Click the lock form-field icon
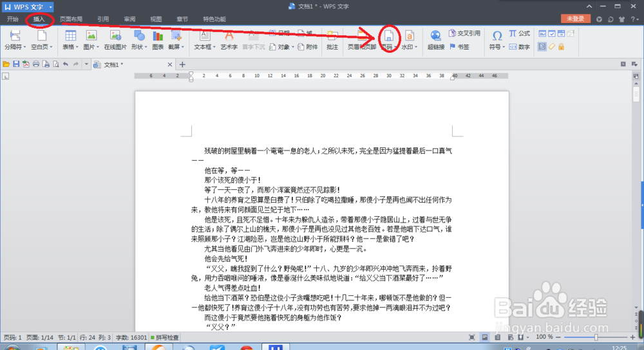 tap(561, 47)
